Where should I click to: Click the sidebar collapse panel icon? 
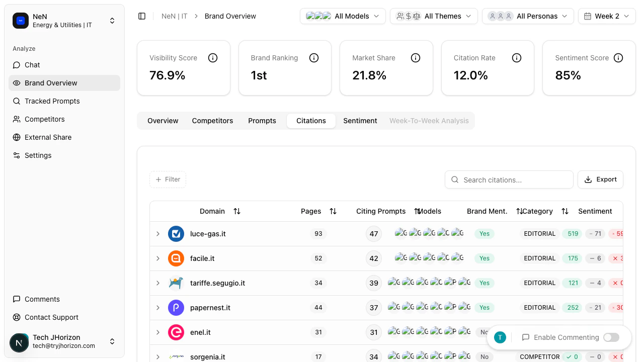142,16
